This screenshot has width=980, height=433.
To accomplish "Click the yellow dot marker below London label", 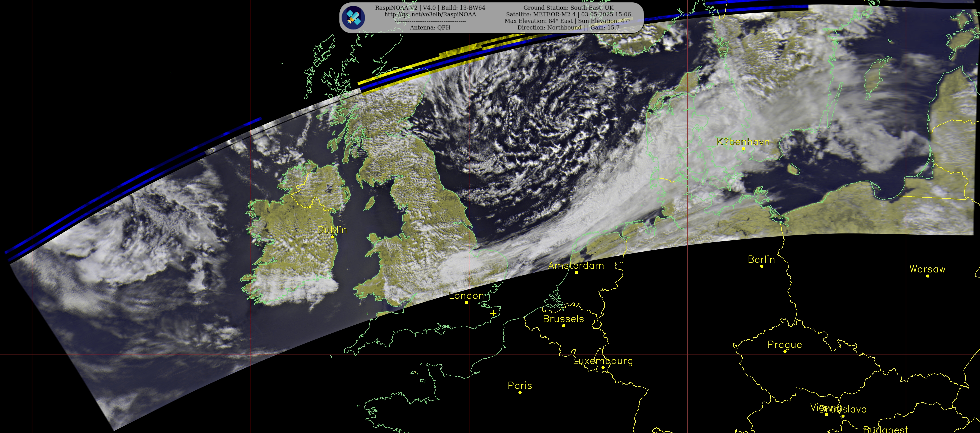I will point(466,303).
